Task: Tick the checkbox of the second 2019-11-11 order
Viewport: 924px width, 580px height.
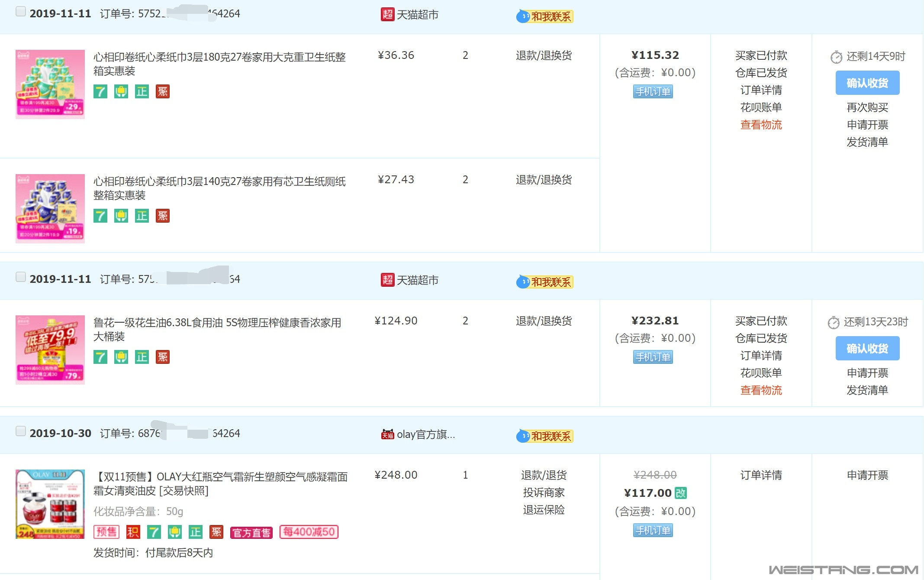Action: click(20, 277)
